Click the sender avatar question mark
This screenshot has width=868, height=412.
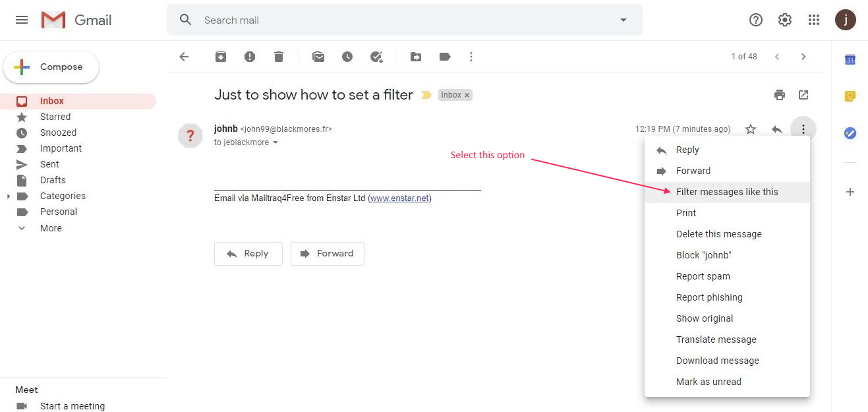tap(190, 136)
